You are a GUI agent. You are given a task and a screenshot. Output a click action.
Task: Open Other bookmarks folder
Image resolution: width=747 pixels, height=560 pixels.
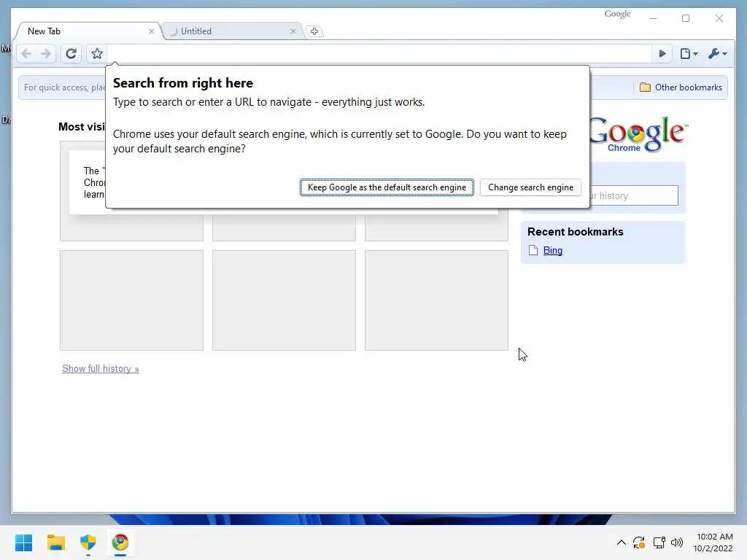point(681,87)
